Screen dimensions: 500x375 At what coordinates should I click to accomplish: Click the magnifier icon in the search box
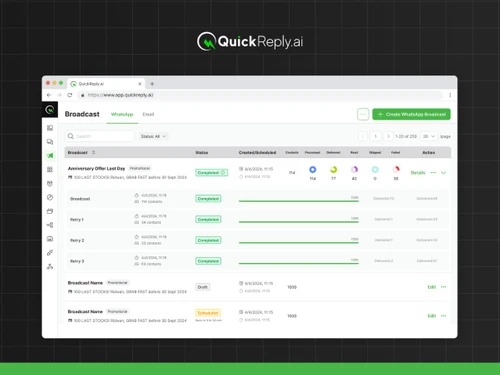point(70,136)
